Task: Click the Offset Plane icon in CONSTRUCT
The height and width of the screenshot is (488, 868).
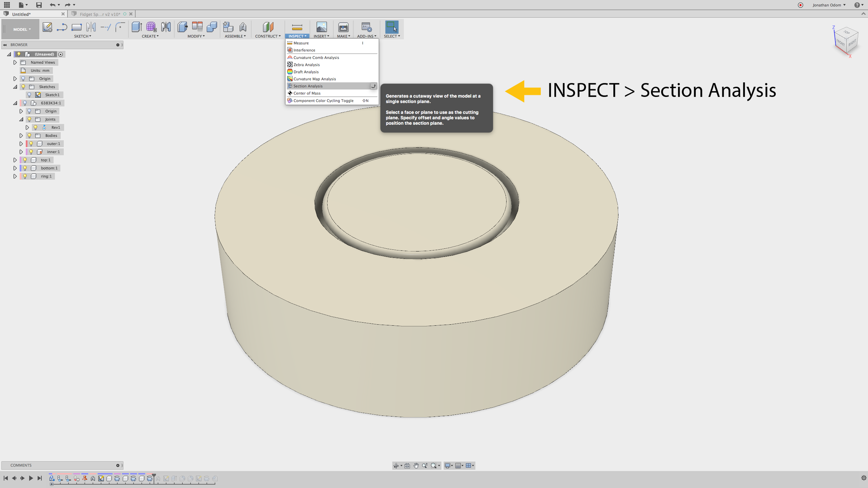Action: point(268,27)
